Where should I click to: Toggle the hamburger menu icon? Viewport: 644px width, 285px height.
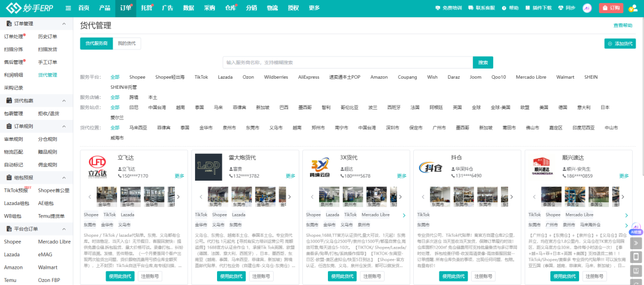(68, 8)
